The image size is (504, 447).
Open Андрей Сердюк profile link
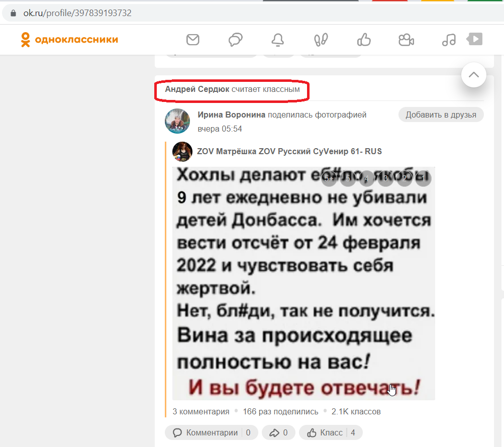click(x=197, y=89)
